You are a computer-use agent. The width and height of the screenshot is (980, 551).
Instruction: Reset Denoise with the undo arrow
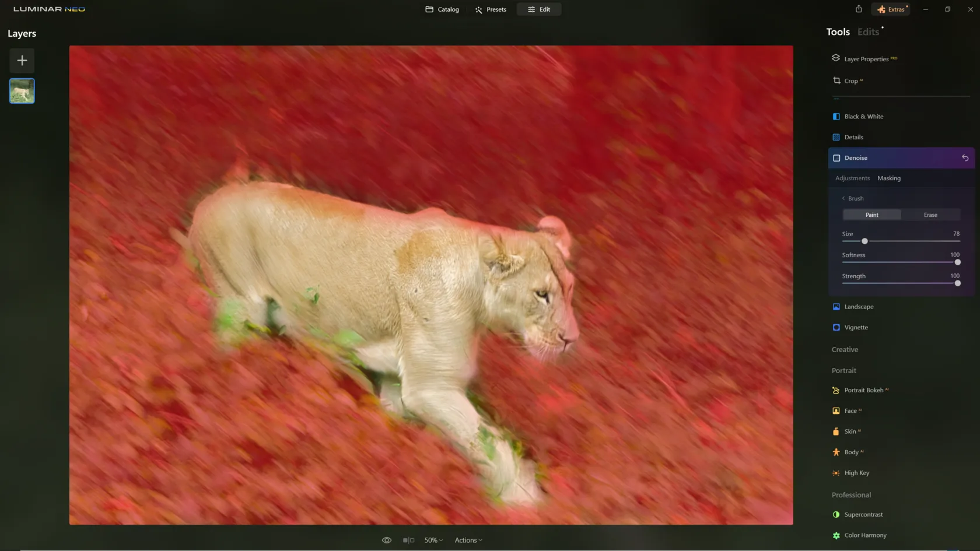[965, 158]
